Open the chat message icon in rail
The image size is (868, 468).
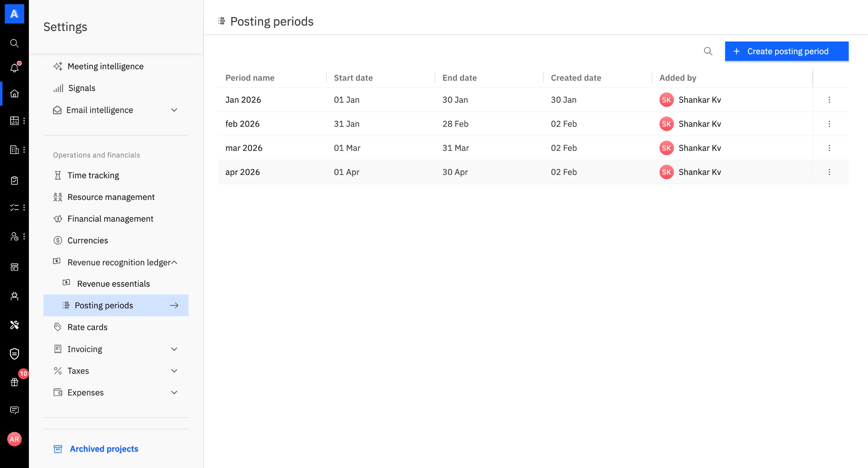(x=14, y=410)
